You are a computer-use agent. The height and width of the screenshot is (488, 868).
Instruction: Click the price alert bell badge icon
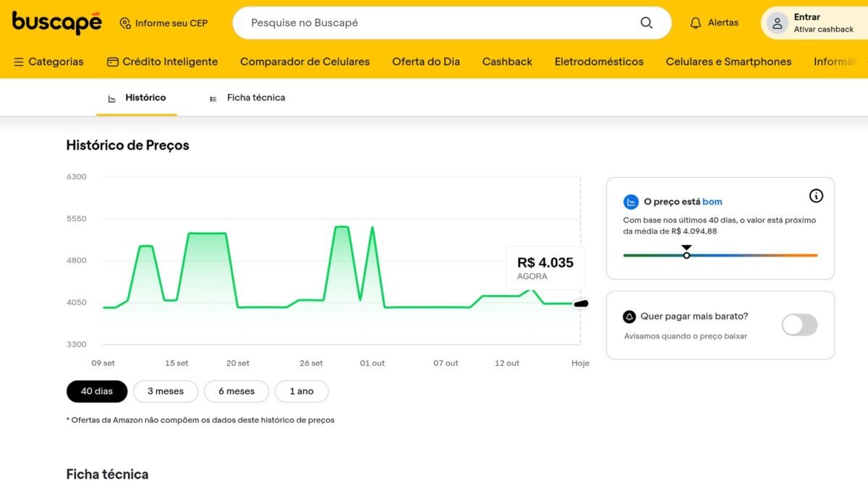click(629, 317)
